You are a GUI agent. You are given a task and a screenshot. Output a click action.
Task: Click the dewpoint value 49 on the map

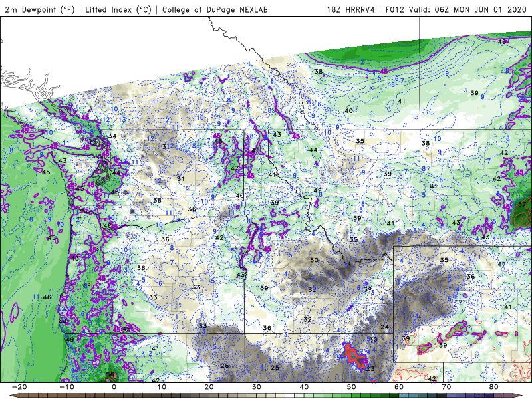pyautogui.click(x=70, y=340)
